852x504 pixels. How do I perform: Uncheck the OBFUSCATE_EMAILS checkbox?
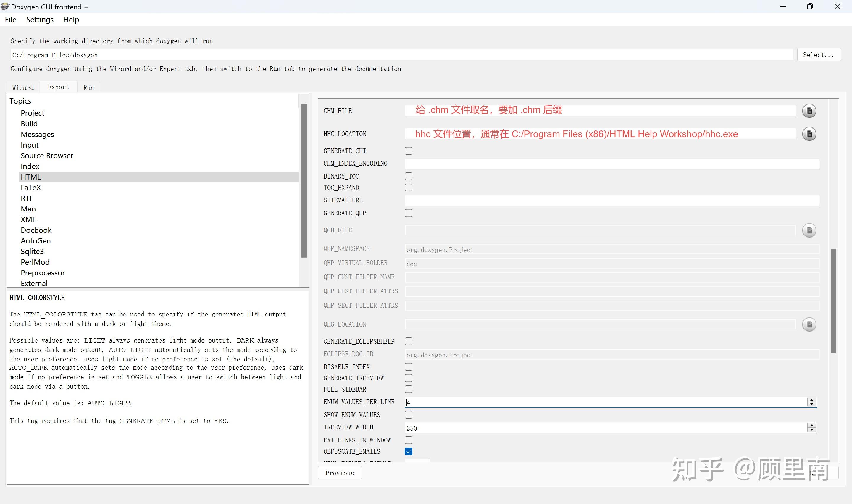(409, 451)
